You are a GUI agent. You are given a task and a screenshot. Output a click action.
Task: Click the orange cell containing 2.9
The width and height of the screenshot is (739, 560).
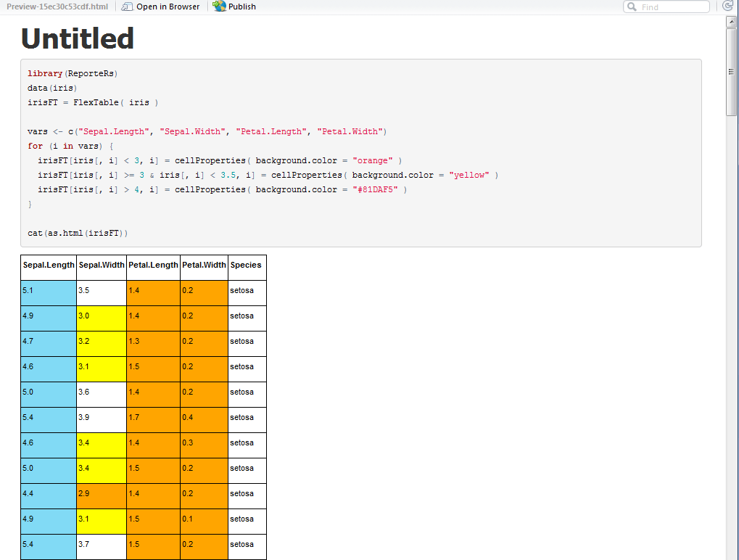(101, 495)
